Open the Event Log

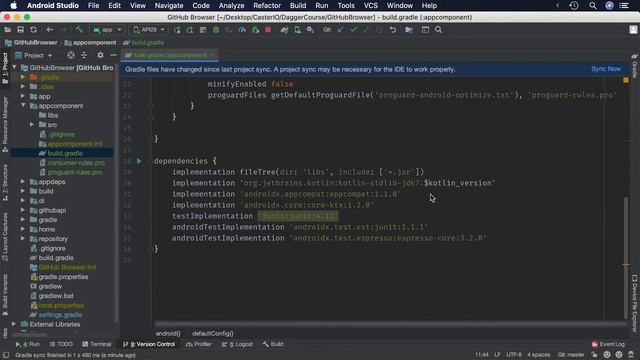click(x=608, y=344)
